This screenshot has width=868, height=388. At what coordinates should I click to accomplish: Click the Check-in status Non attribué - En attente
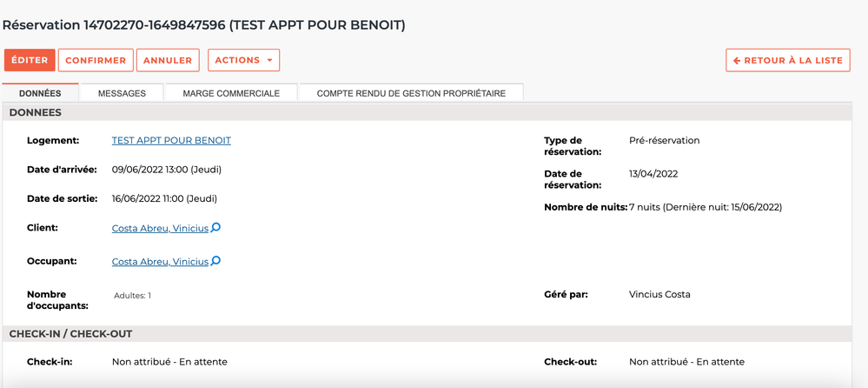point(169,362)
